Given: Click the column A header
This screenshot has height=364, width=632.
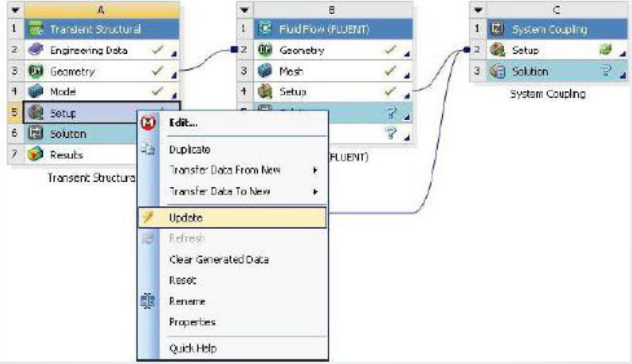Looking at the screenshot, I should pyautogui.click(x=102, y=10).
